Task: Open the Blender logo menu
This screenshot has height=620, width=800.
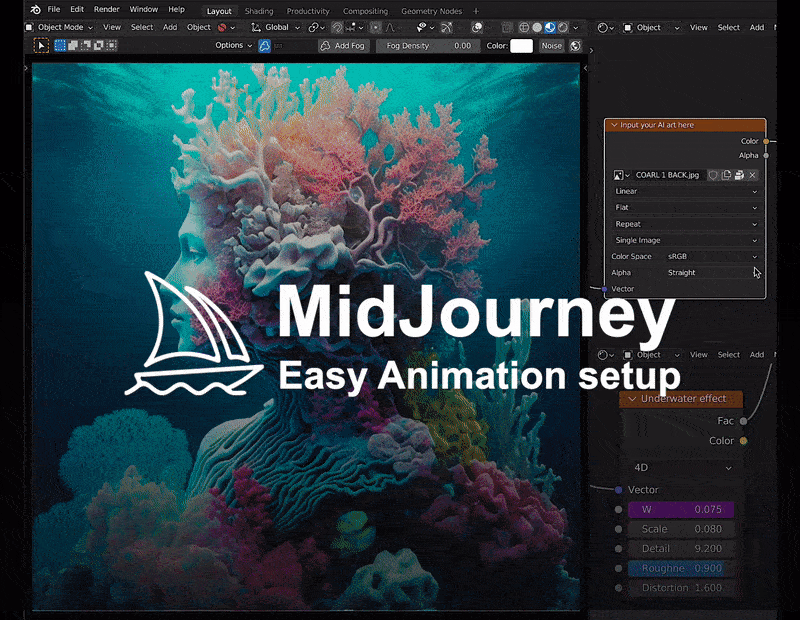Action: tap(35, 9)
